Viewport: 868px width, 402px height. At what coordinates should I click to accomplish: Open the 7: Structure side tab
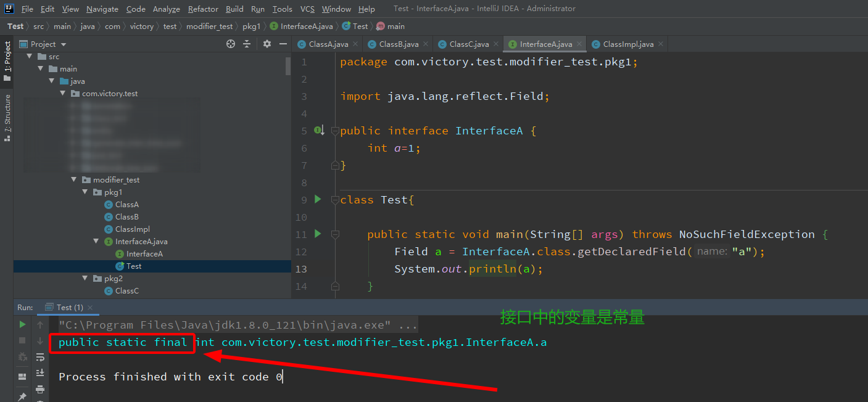(7, 118)
